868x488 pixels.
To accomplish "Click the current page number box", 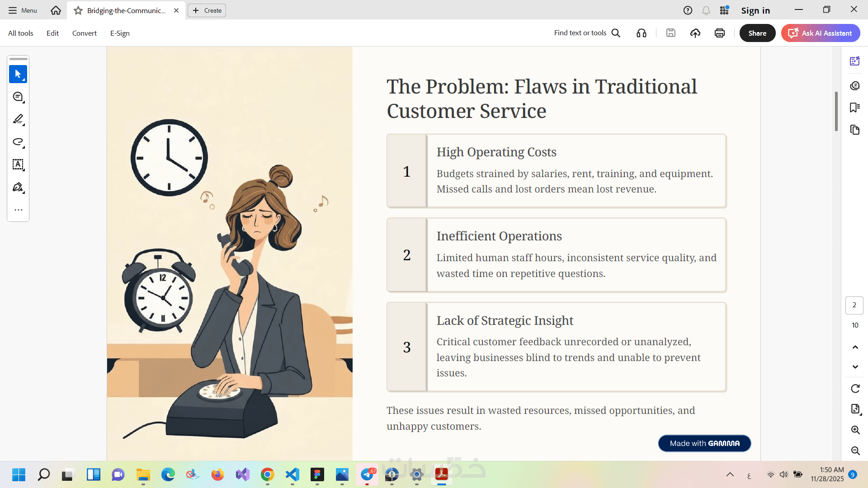I will [854, 305].
